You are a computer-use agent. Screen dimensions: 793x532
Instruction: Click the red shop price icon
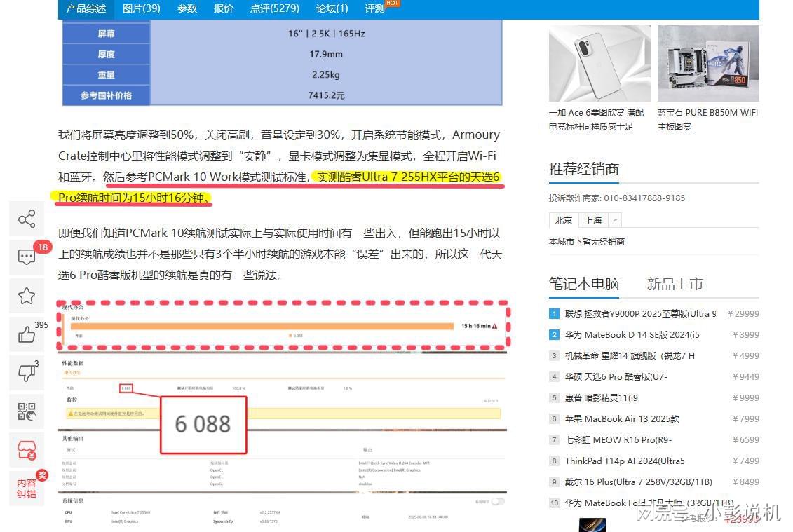click(27, 449)
